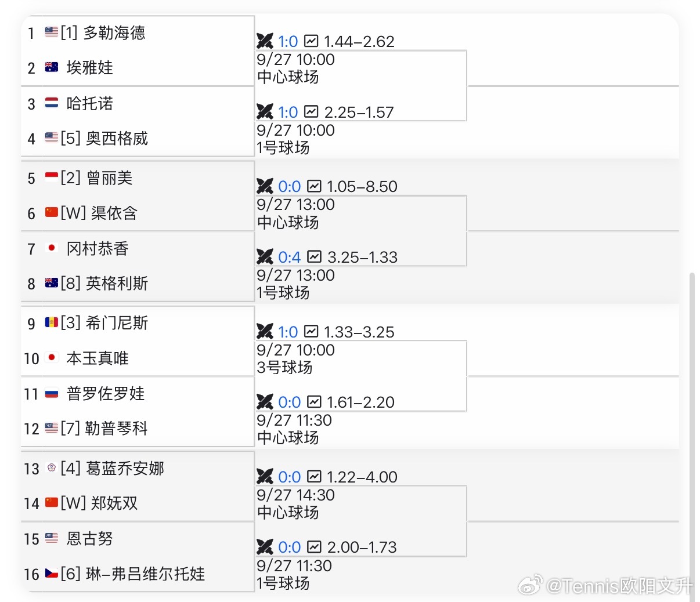
Task: Select player 冈村恭香
Action: tap(98, 248)
